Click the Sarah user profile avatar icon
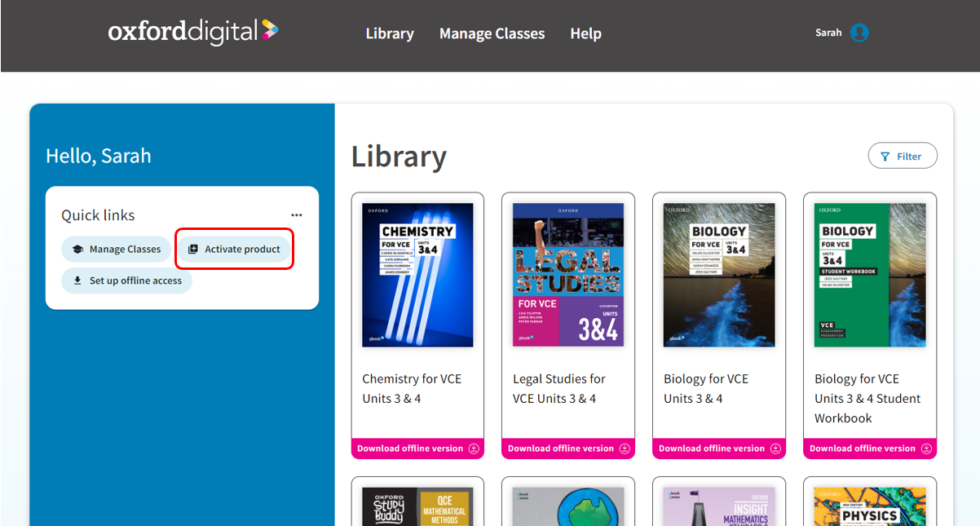 pyautogui.click(x=859, y=33)
